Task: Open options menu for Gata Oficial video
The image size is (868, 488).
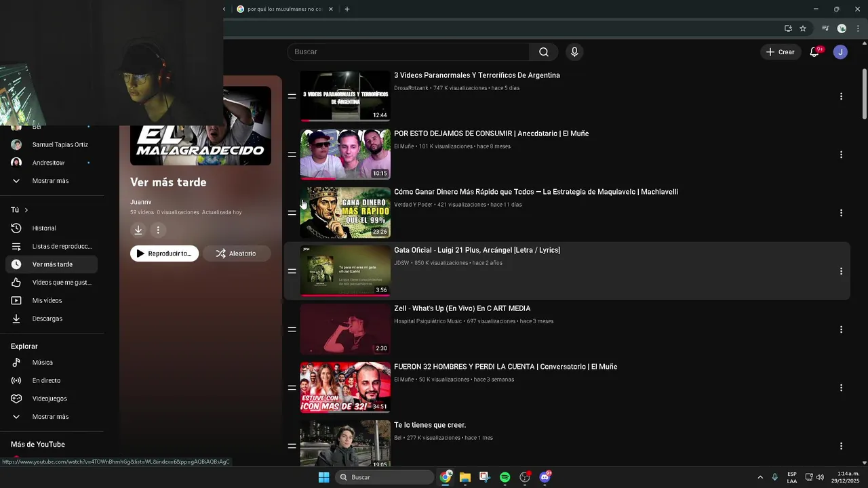Action: click(841, 271)
